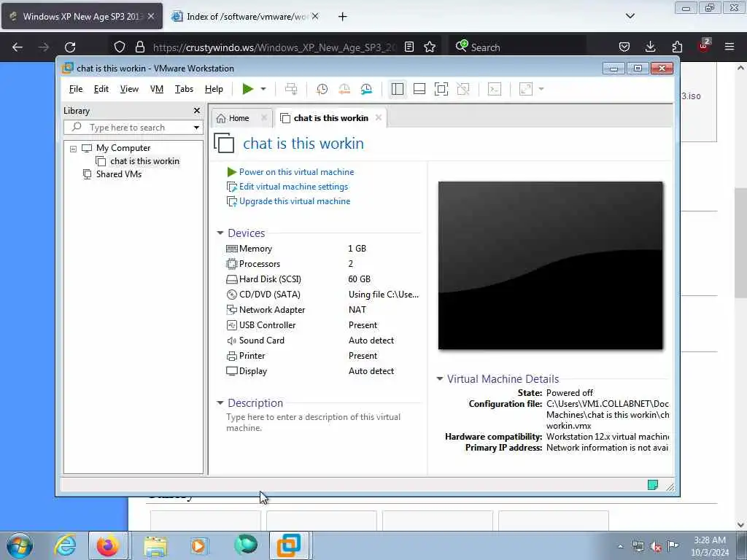Open the Firefox hamburger menu
This screenshot has width=747, height=560.
click(x=729, y=47)
